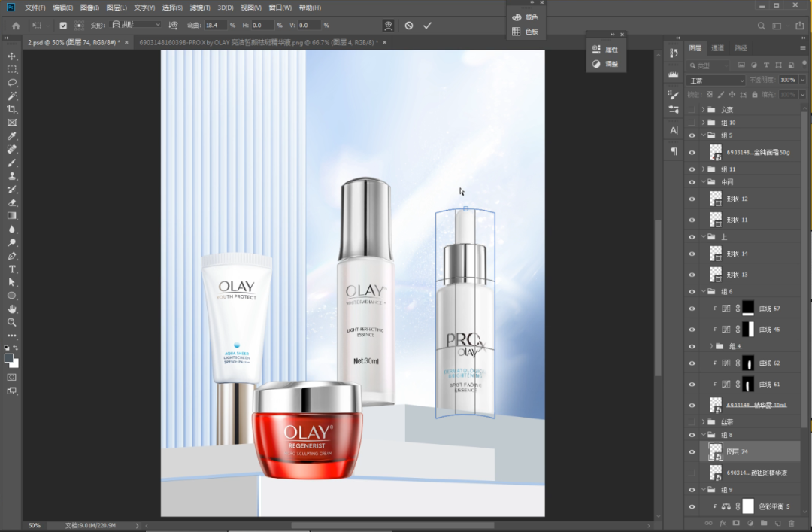This screenshot has width=812, height=532.
Task: Hide the 曲线 57 adjustment layer
Action: tap(692, 309)
